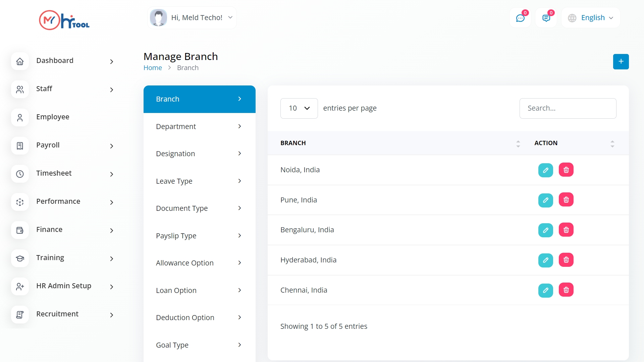This screenshot has height=362, width=644.
Task: Edit the Noida, India branch
Action: pyautogui.click(x=546, y=170)
